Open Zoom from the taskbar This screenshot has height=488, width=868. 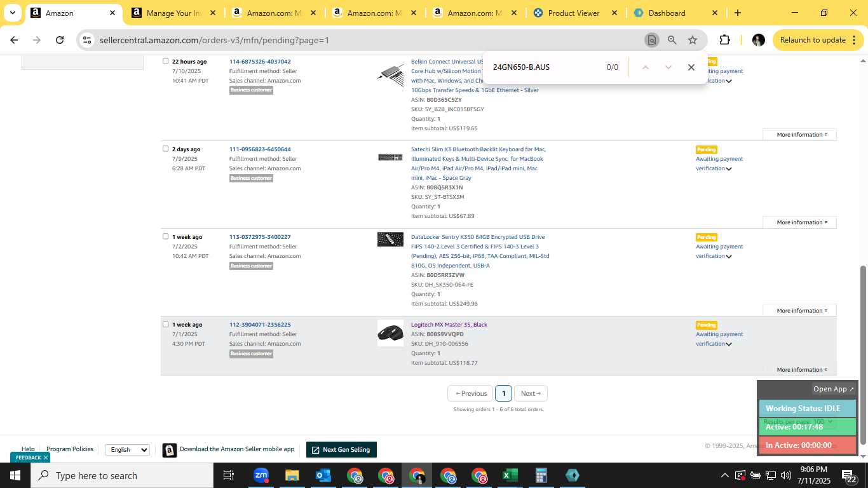coord(261,475)
